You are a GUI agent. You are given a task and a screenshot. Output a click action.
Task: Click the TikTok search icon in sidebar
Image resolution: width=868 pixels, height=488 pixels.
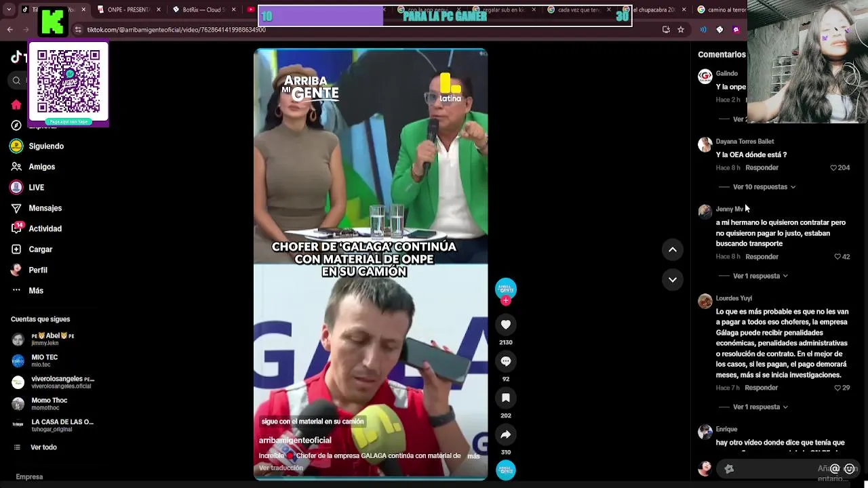(x=16, y=81)
